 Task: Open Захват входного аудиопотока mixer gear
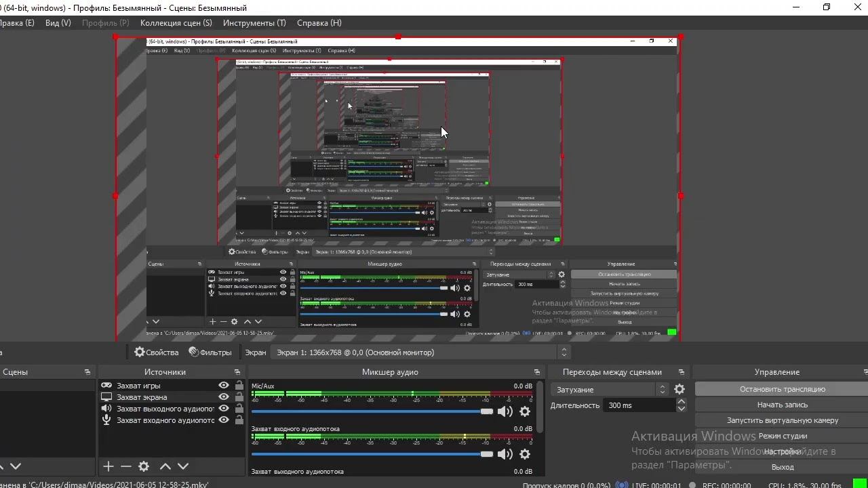pos(525,454)
